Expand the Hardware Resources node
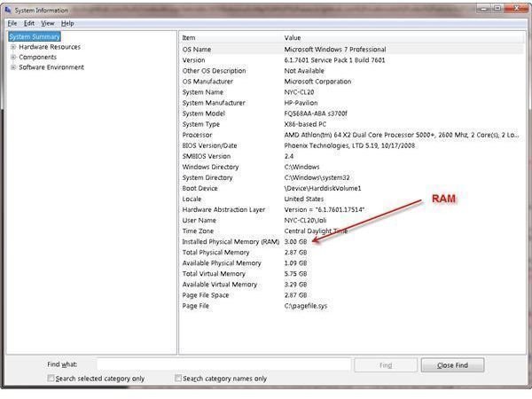Image resolution: width=532 pixels, height=399 pixels. 13,47
